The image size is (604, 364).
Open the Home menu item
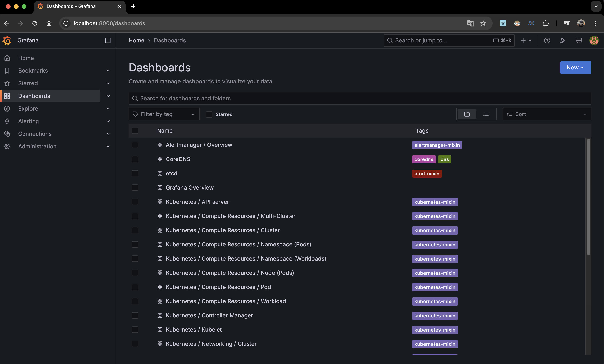click(x=26, y=58)
